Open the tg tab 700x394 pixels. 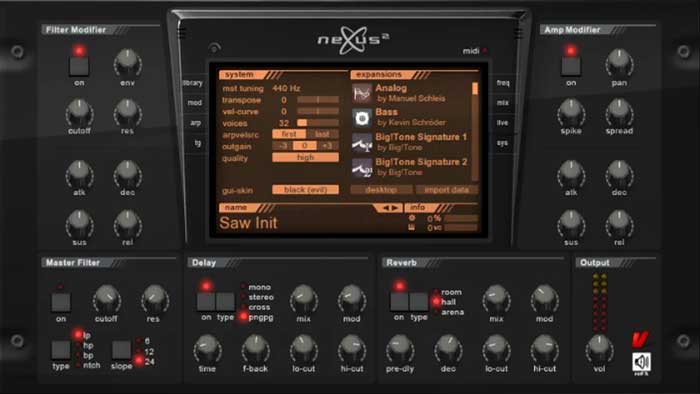(197, 143)
